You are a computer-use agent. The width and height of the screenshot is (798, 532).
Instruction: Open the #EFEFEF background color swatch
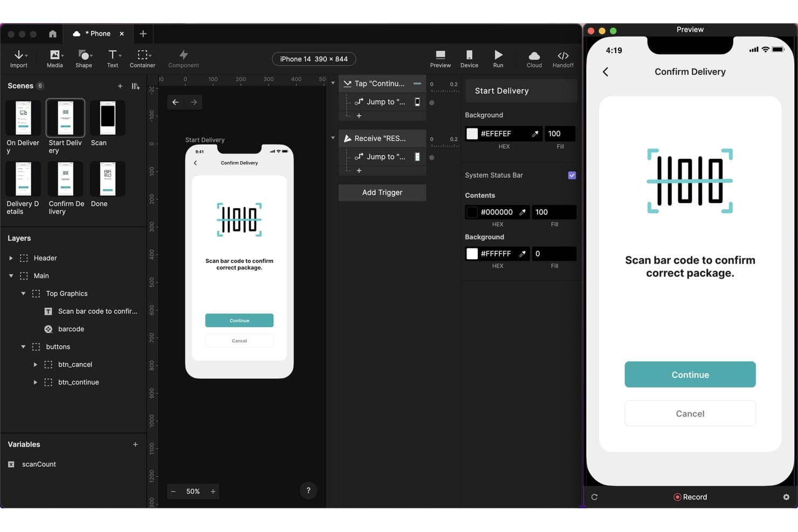coord(472,134)
